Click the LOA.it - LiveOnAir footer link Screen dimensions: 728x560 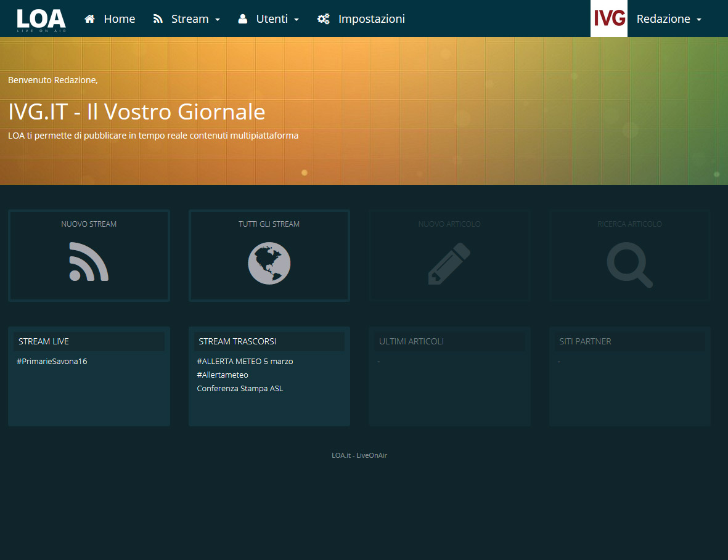click(359, 456)
